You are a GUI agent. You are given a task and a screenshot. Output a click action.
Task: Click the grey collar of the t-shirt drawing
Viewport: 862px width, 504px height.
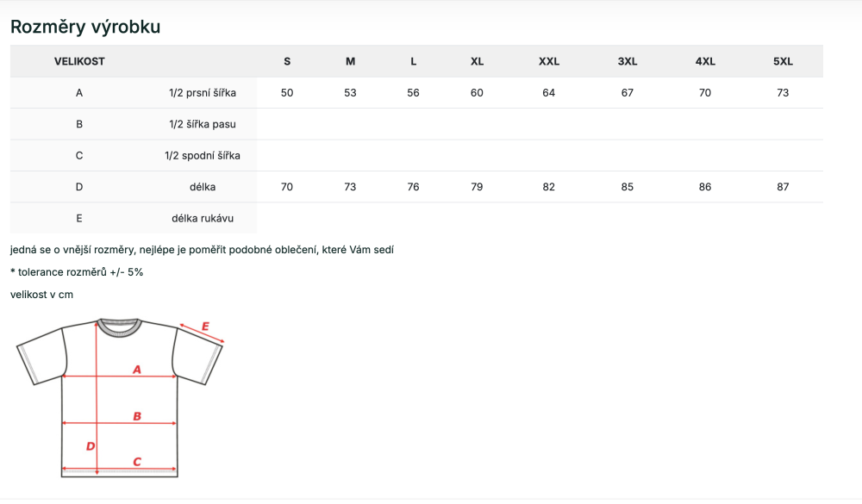(118, 327)
